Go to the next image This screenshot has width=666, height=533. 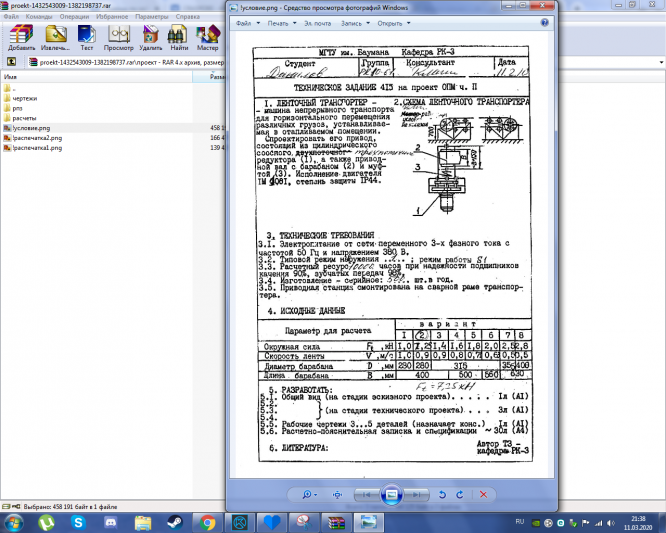coord(416,495)
